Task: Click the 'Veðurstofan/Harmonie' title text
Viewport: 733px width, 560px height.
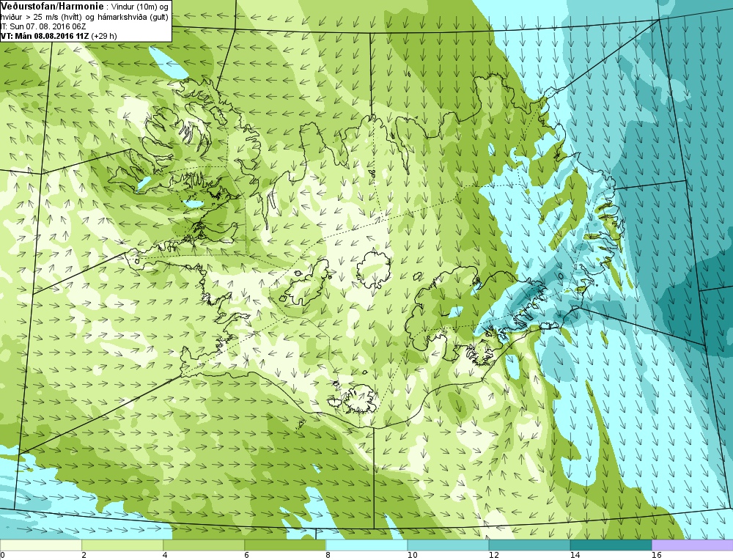Action: (51, 6)
